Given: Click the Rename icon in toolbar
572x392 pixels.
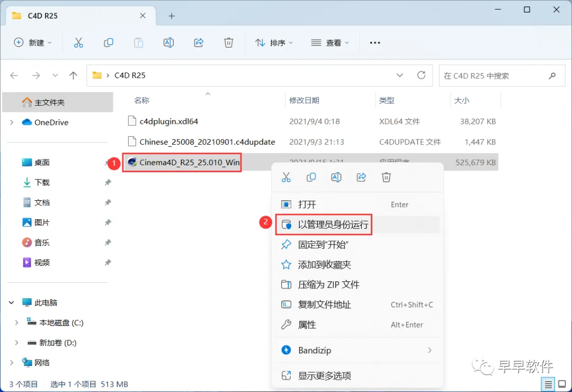Looking at the screenshot, I should point(168,43).
